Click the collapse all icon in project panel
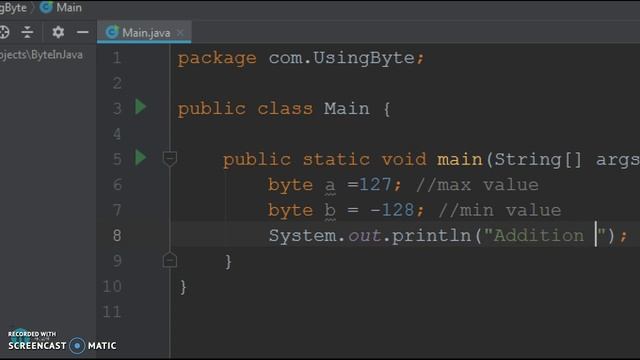640x360 pixels. [27, 32]
